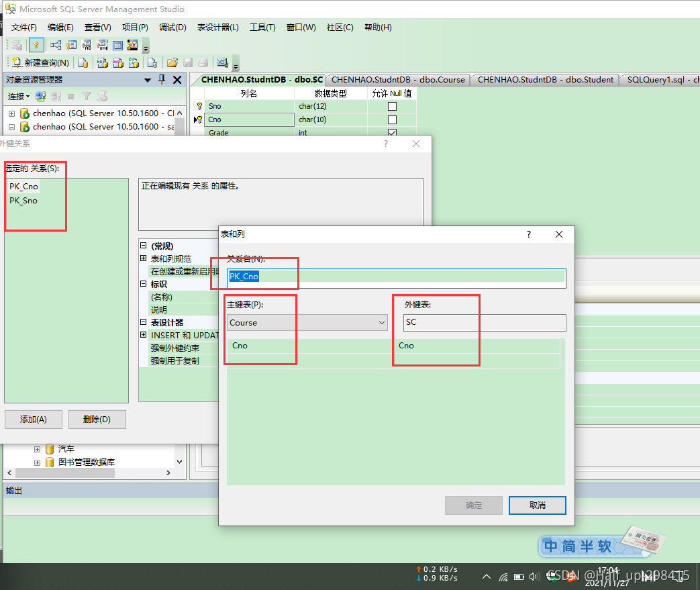Click the Filter funnel icon
The image size is (700, 590).
[87, 96]
